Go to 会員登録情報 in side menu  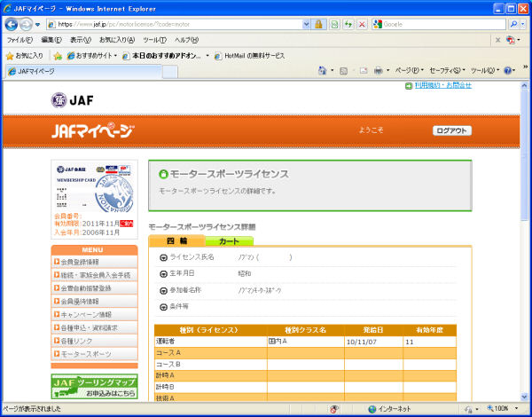pos(94,262)
